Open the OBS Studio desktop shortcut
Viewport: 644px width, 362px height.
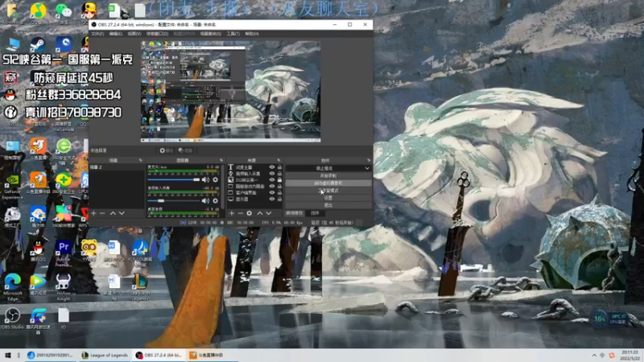(x=12, y=319)
